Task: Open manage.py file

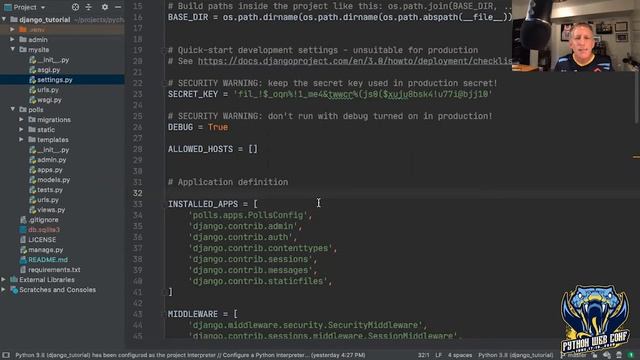Action: [x=45, y=250]
